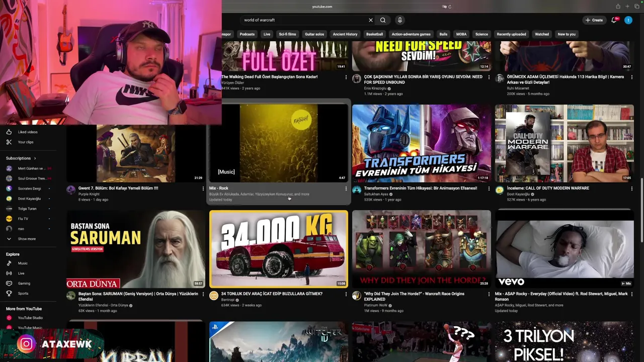The height and width of the screenshot is (362, 644).
Task: Open more options for the A$AP Rocky mix
Action: click(631, 294)
